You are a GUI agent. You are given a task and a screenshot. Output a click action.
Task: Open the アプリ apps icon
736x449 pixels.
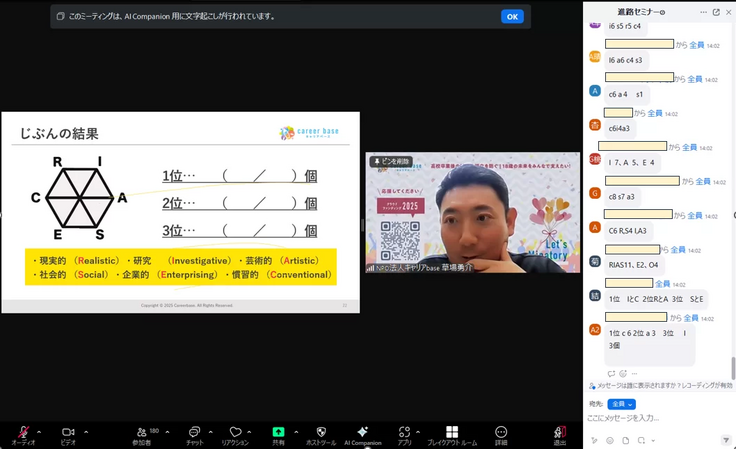(404, 432)
